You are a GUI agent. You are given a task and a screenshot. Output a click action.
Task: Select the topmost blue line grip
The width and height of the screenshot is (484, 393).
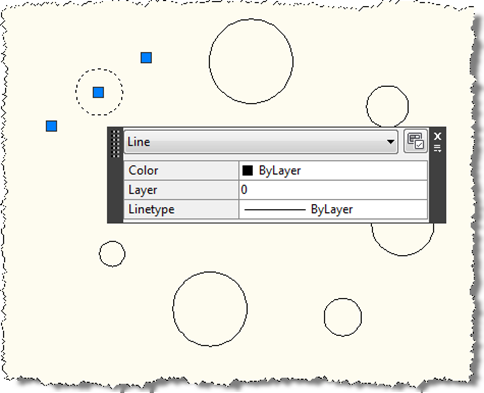pos(146,58)
